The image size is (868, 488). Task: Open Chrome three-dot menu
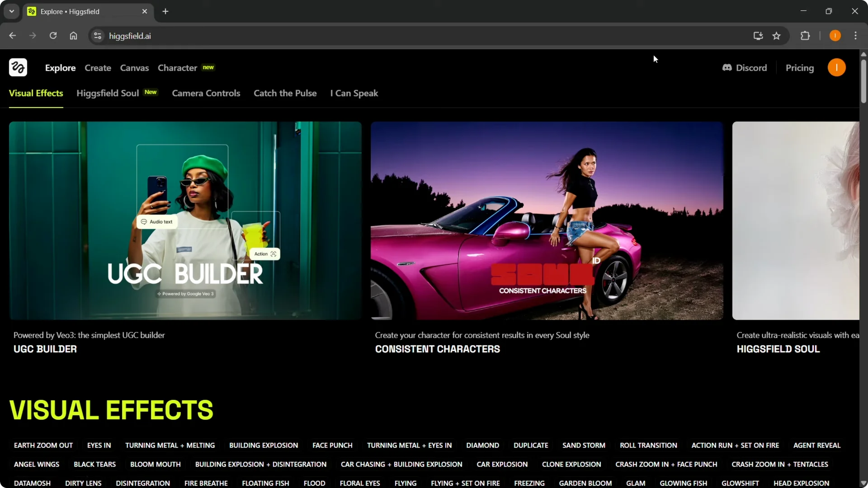point(855,36)
